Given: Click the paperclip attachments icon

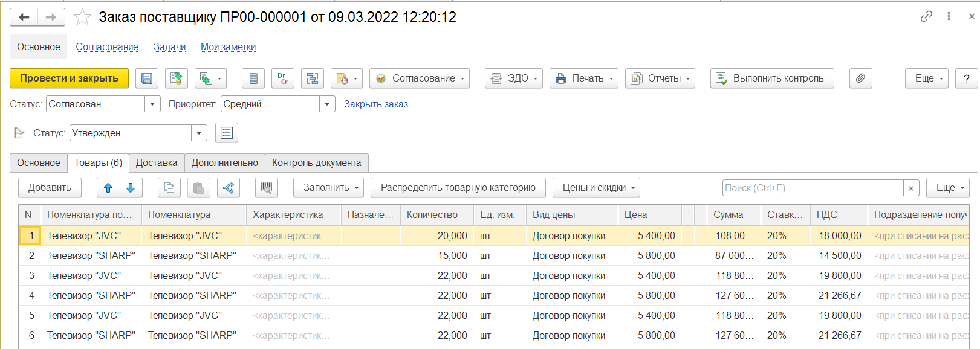Looking at the screenshot, I should (x=860, y=78).
